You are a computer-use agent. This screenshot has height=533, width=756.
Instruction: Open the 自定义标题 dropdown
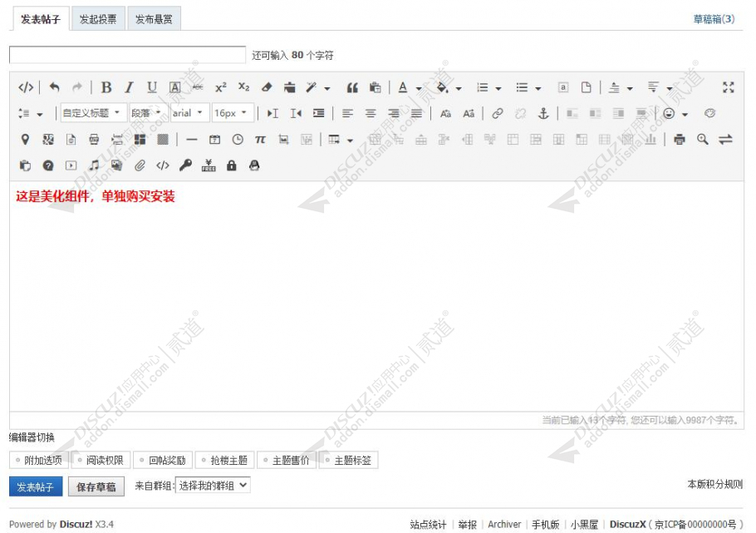pyautogui.click(x=94, y=113)
